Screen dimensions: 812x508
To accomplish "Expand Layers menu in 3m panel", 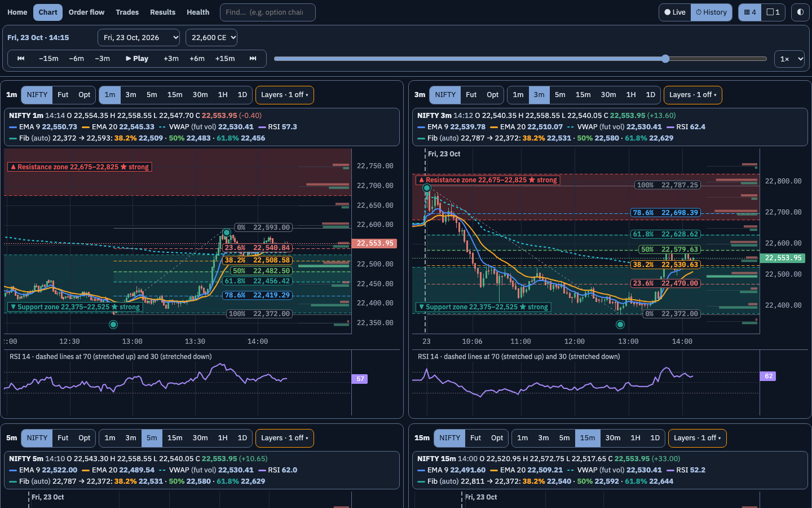I will (693, 95).
